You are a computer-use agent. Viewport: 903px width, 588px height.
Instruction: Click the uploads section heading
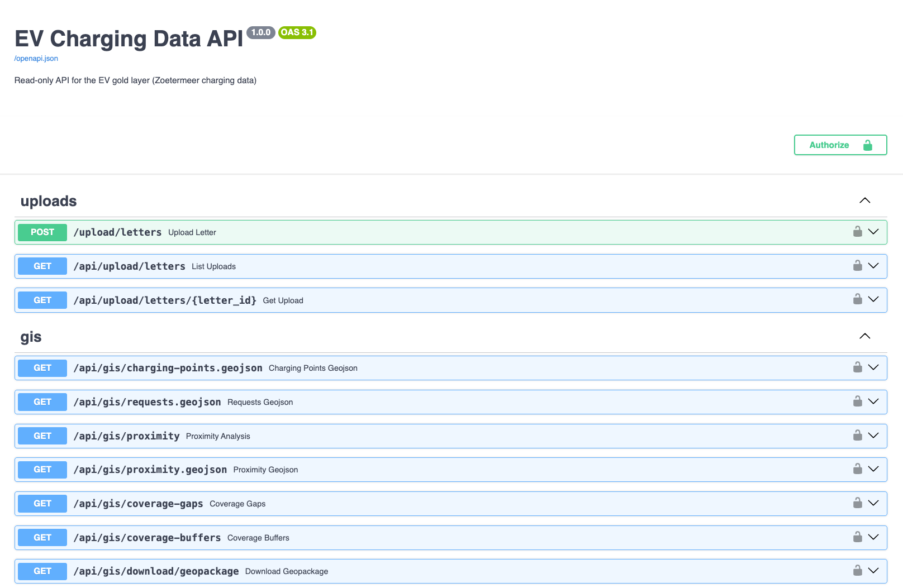coord(49,201)
